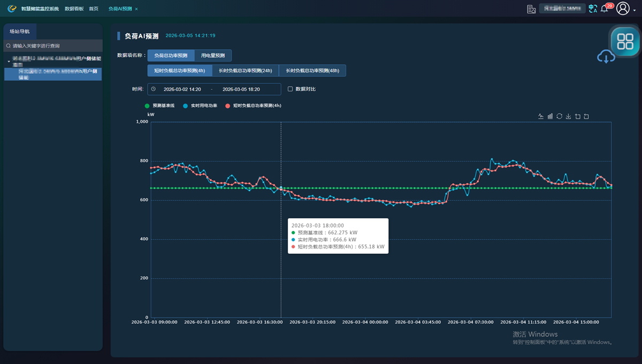This screenshot has width=642, height=364.
Task: Click the language translate icon in the header
Action: pos(592,9)
